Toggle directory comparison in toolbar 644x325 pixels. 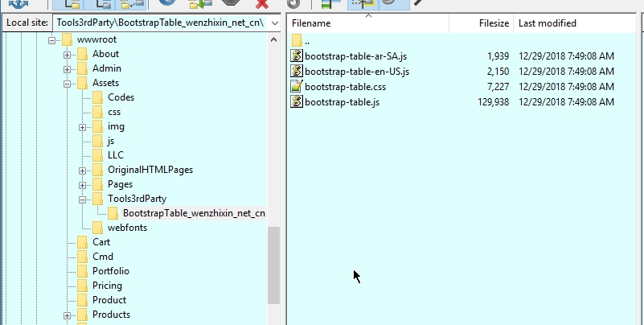point(363,4)
